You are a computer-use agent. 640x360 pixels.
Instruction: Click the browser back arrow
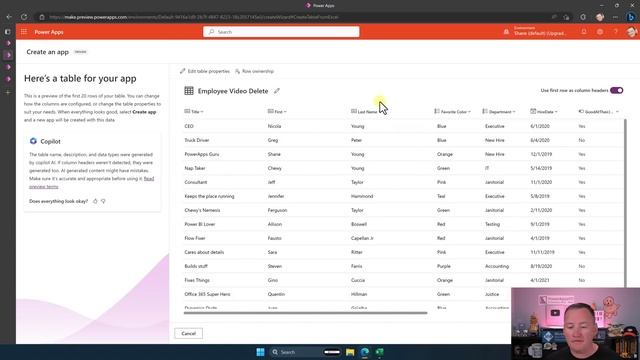click(9, 17)
